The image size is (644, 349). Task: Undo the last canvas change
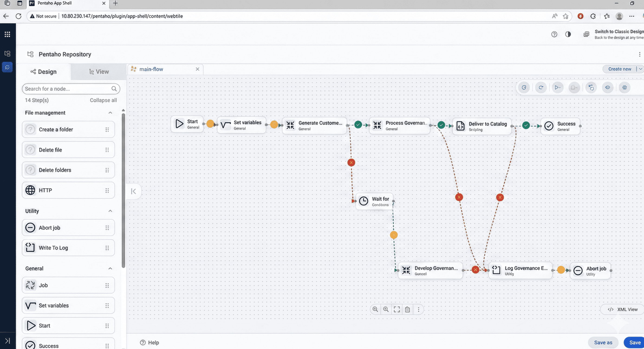(524, 87)
